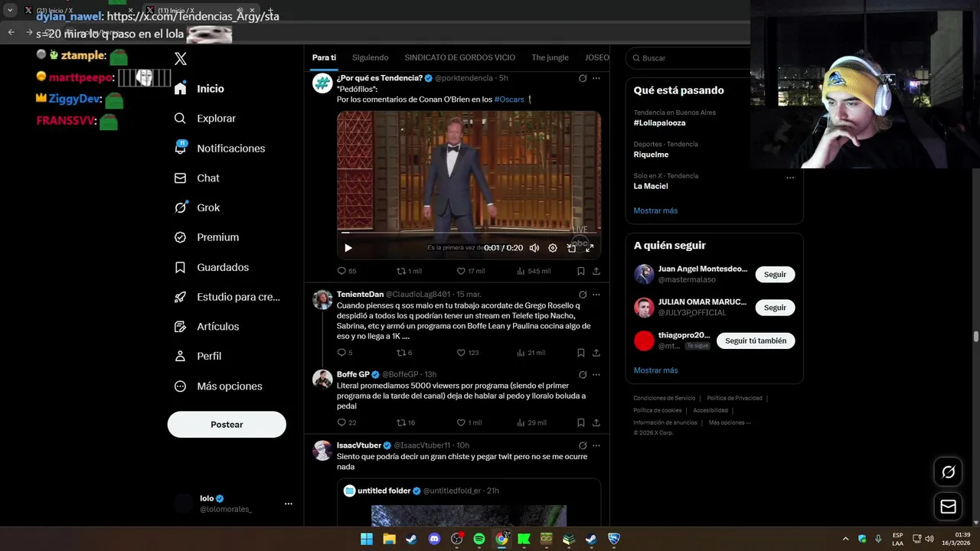
Task: Click the X logo in the sidebar
Action: pos(181,59)
